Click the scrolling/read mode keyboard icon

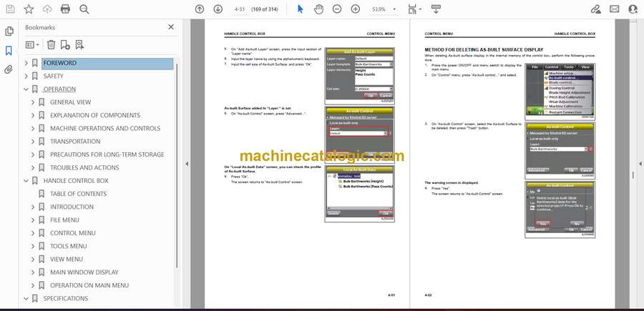pyautogui.click(x=436, y=9)
